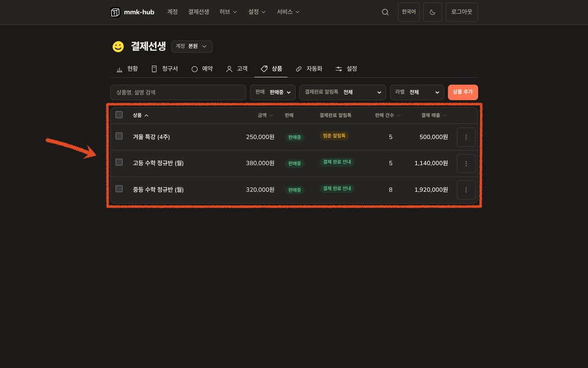Viewport: 588px width, 368px height.
Task: Open the three-dot menu for 고등 수학 정규반 (월)
Action: pyautogui.click(x=466, y=163)
